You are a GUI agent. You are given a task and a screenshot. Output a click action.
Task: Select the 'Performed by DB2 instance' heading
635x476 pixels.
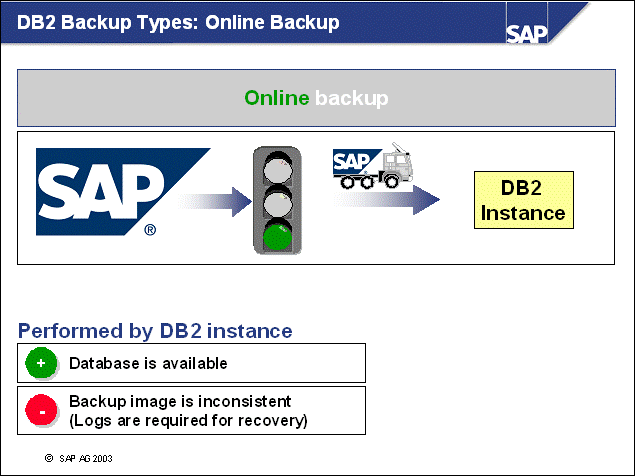pos(155,330)
